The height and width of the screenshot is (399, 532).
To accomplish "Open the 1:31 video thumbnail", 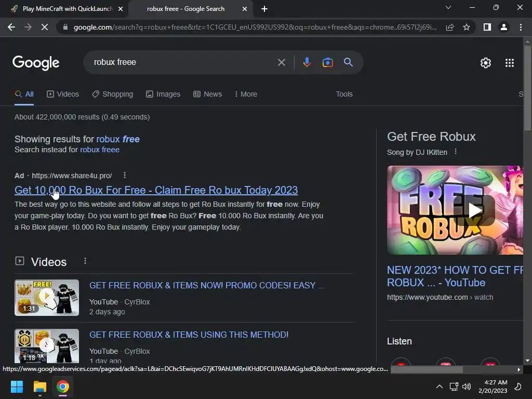I will [x=47, y=298].
